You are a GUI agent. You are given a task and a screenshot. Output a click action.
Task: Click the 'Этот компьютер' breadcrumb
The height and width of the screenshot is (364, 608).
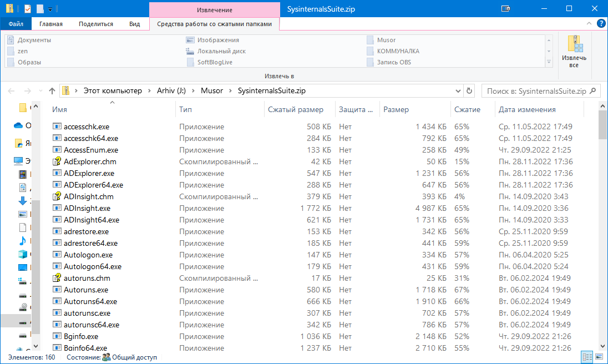113,90
